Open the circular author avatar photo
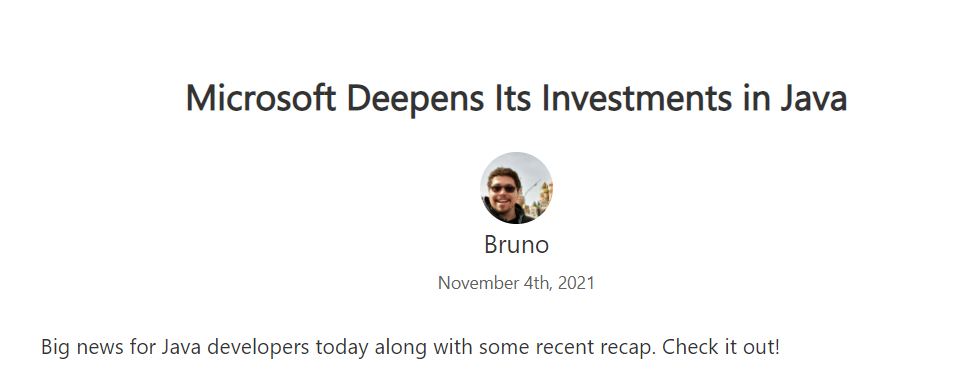Viewport: 954px width, 380px height. (516, 188)
